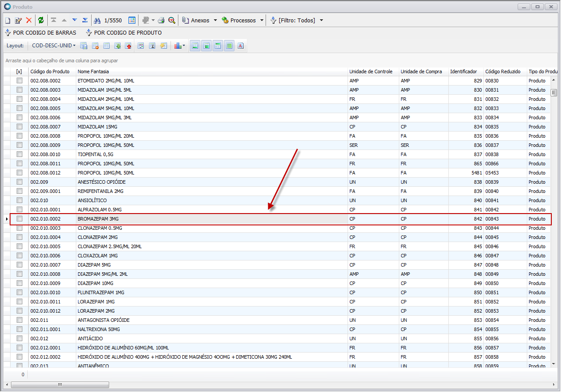Tick checkbox for DIAZEPAM 10MG

[x=19, y=283]
